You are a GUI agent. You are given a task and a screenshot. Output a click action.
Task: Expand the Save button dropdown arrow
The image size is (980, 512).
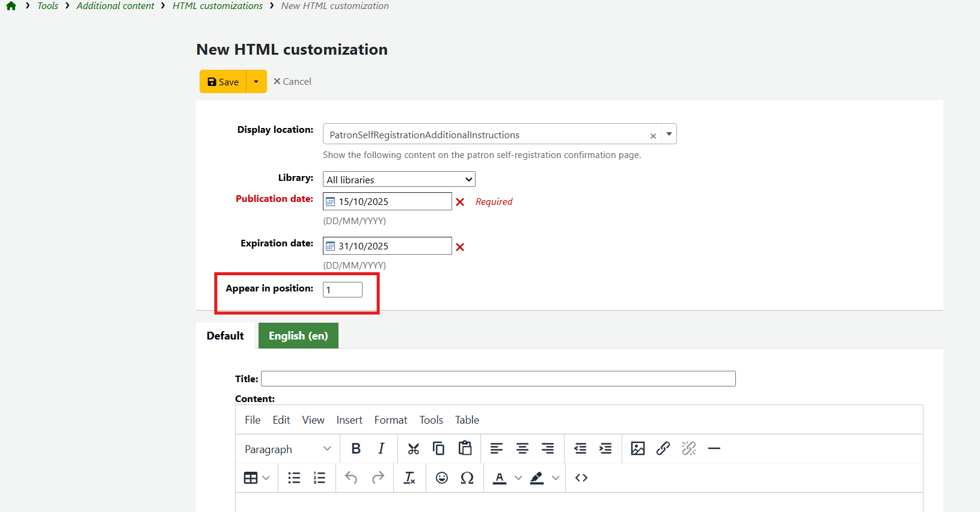pos(256,82)
